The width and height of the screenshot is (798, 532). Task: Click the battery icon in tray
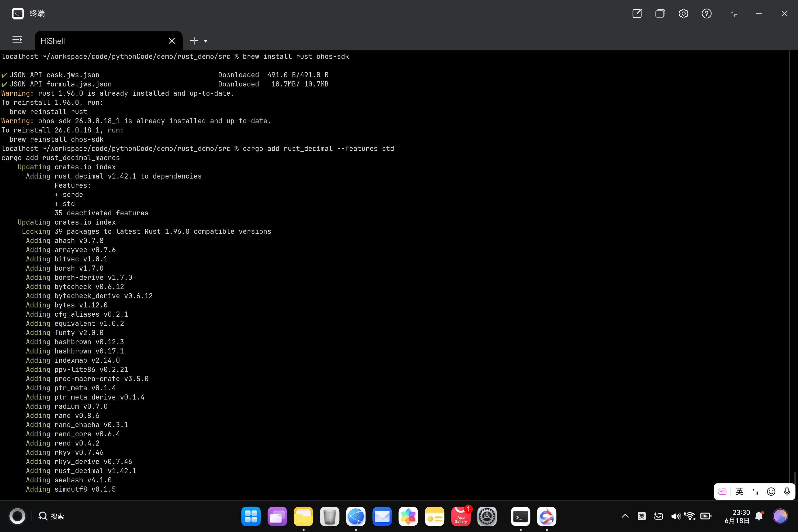(x=706, y=516)
